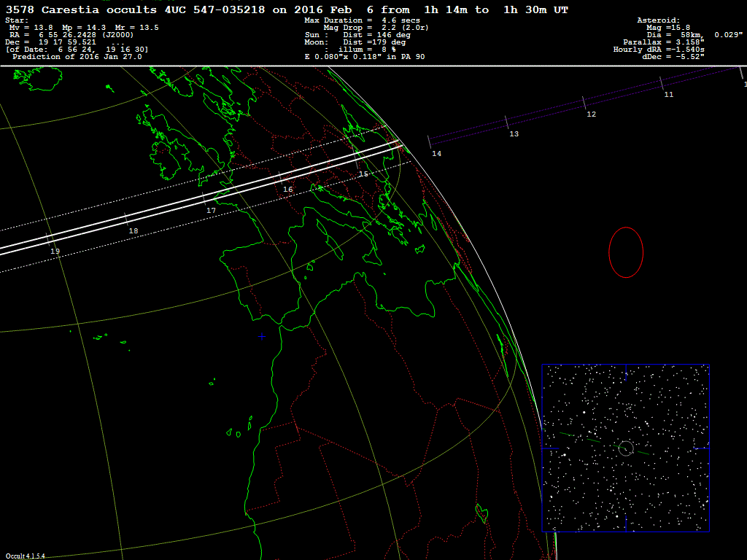This screenshot has height=560, width=747.
Task: Select the 15 minute path marker
Action: 363,174
